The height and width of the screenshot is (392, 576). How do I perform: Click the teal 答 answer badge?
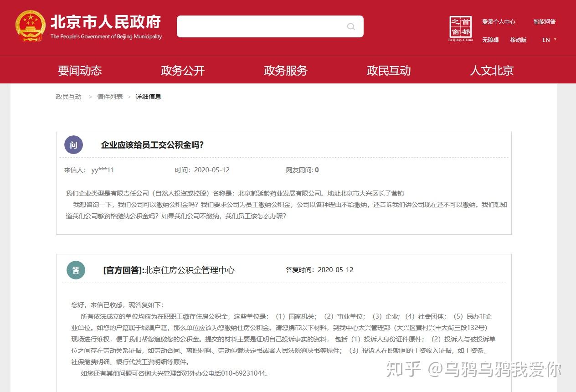tap(76, 270)
